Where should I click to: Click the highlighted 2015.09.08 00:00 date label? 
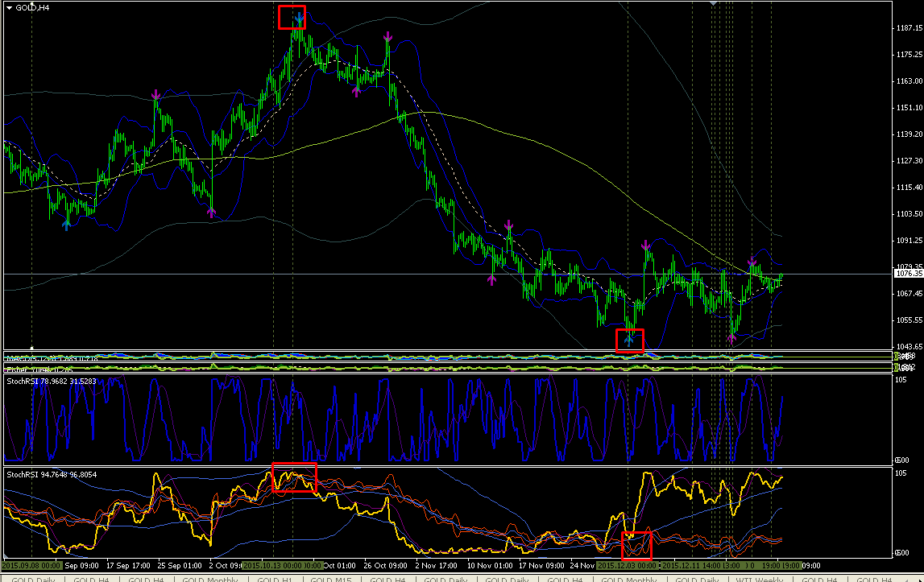tap(31, 566)
